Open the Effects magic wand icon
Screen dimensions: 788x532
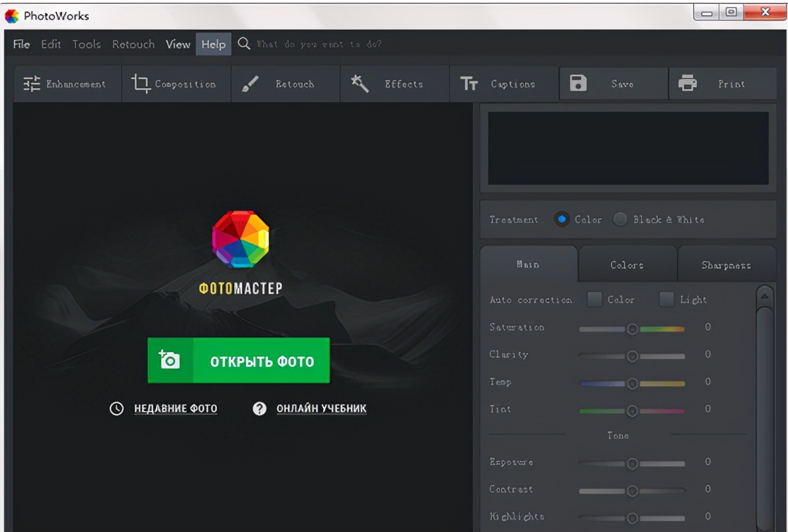360,84
